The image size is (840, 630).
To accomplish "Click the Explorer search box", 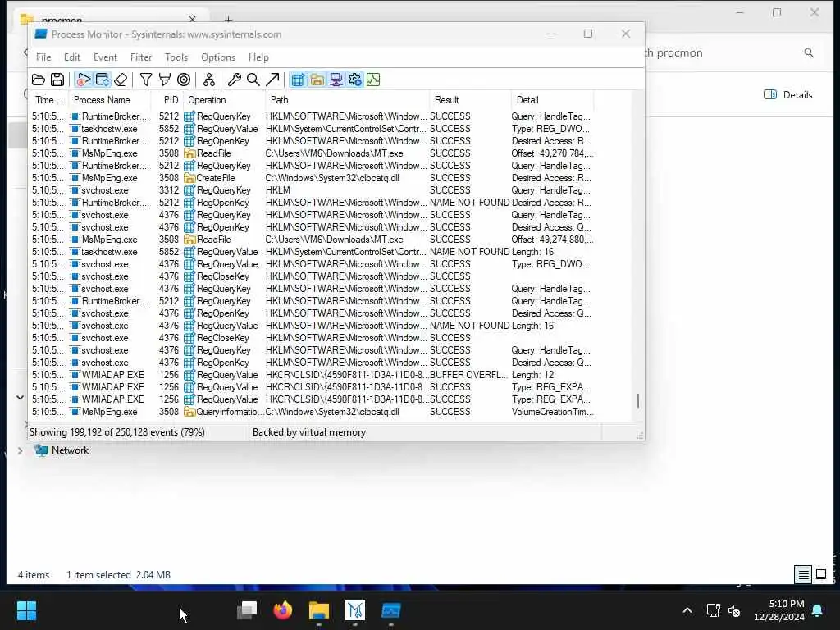I will (x=728, y=52).
